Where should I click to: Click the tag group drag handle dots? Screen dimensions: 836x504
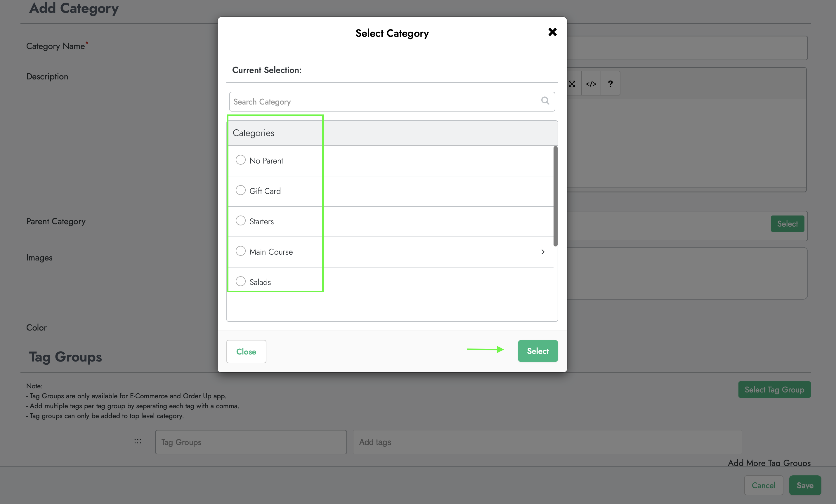pos(137,441)
